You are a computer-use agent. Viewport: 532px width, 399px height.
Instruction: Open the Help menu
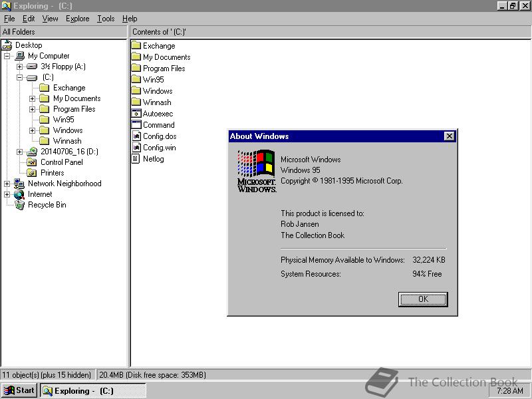click(x=130, y=19)
